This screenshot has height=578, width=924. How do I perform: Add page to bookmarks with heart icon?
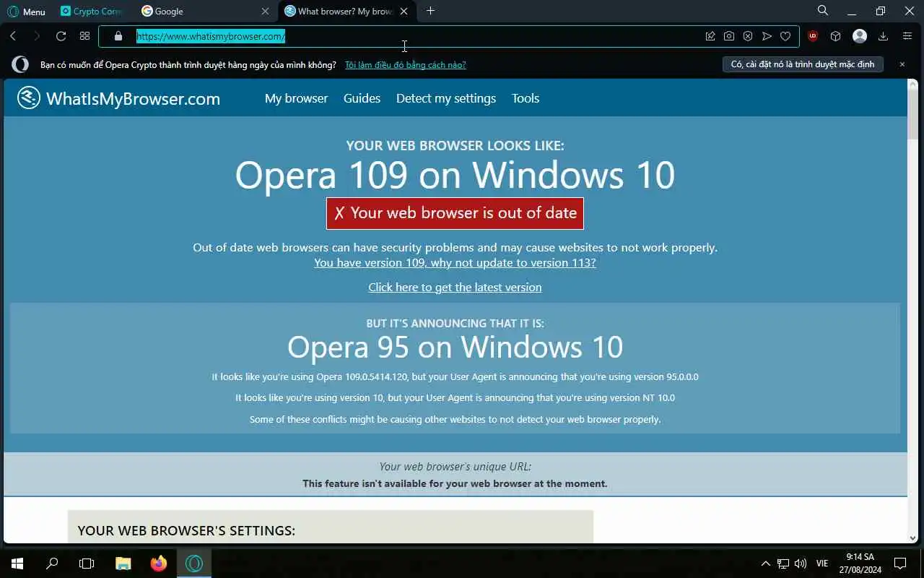click(x=785, y=36)
